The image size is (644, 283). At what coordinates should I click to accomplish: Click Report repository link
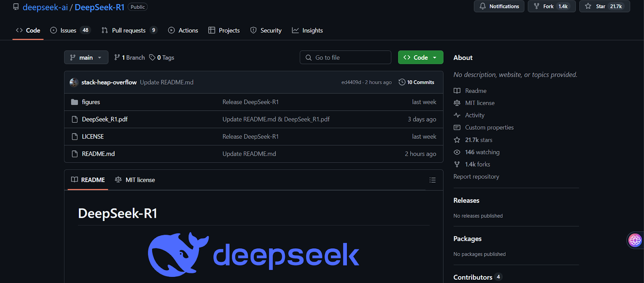476,177
